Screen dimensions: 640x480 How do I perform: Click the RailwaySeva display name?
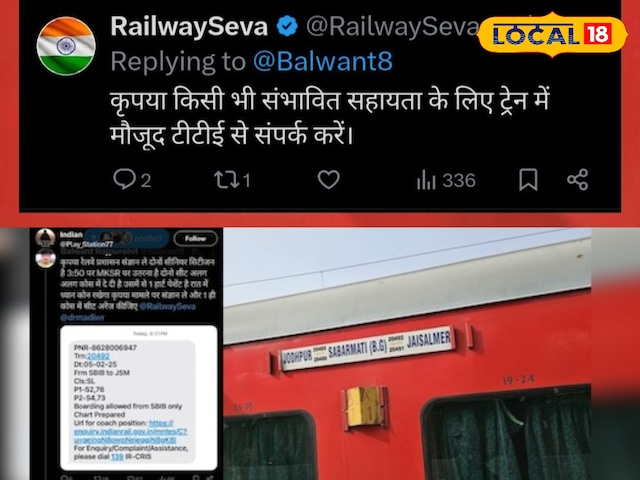[189, 27]
